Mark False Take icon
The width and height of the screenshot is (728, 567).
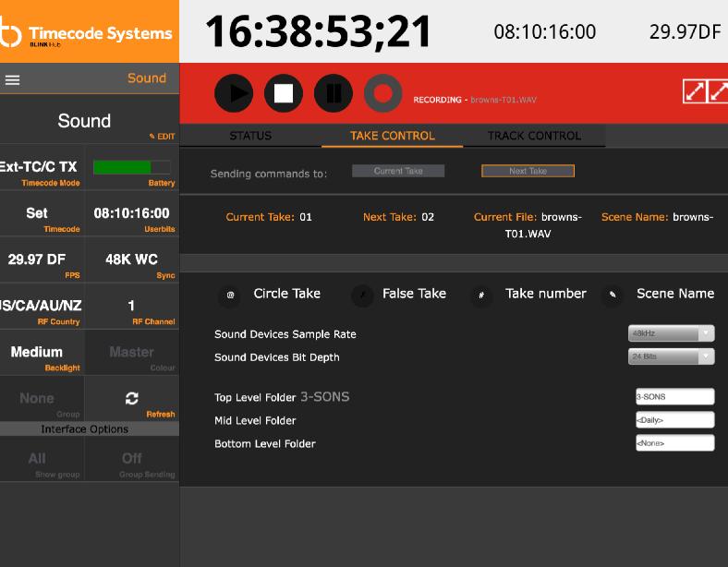pyautogui.click(x=363, y=296)
